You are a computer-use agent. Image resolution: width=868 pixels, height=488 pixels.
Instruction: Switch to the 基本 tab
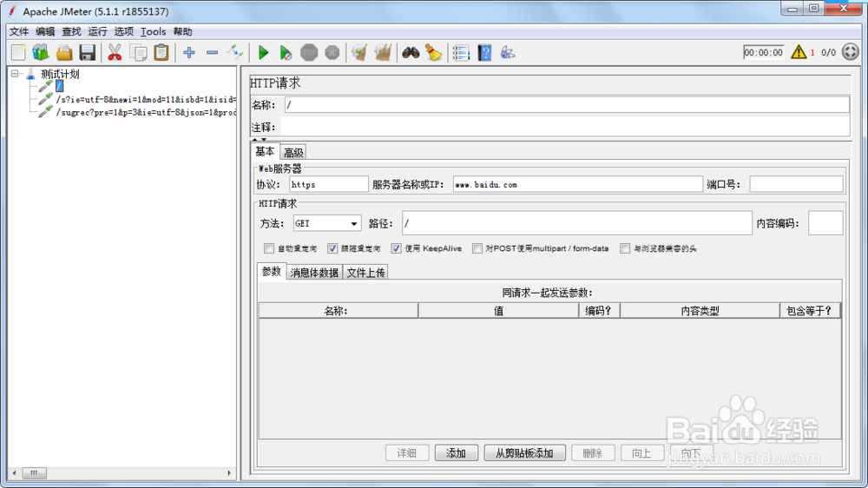pos(265,152)
